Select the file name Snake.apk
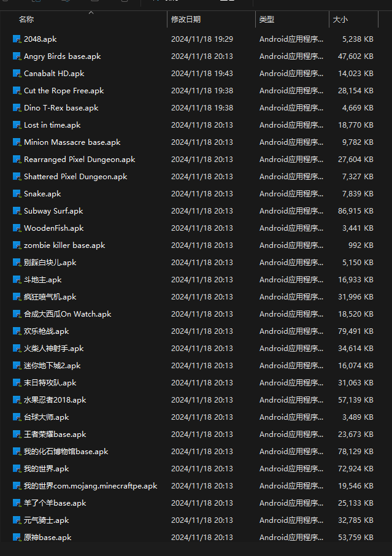The width and height of the screenshot is (392, 556). click(x=42, y=194)
